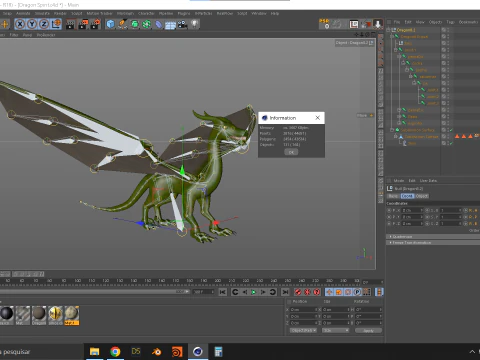
Task: Open the Object (Rel) dropdown
Action: pos(303,330)
